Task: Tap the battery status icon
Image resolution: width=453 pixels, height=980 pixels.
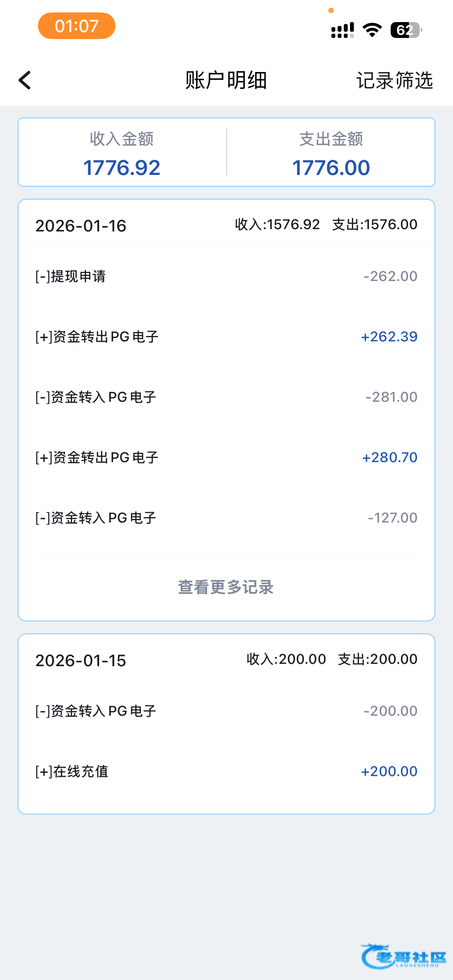Action: click(406, 30)
